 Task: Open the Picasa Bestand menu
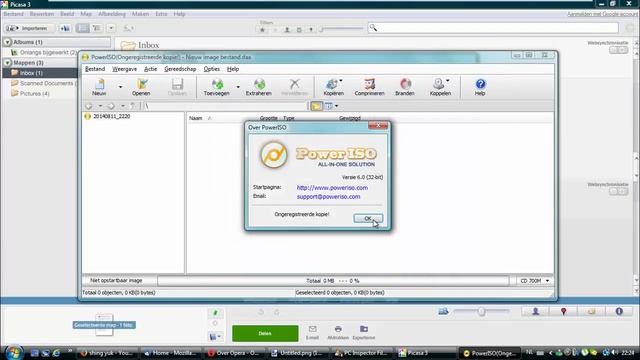point(13,14)
